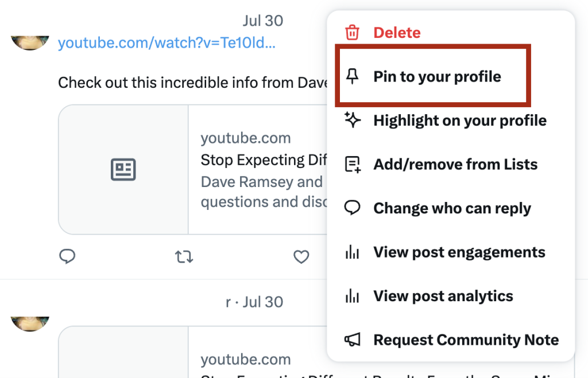Viewport: 588px width, 378px height.
Task: Select Add/remove from Lists option
Action: point(455,165)
